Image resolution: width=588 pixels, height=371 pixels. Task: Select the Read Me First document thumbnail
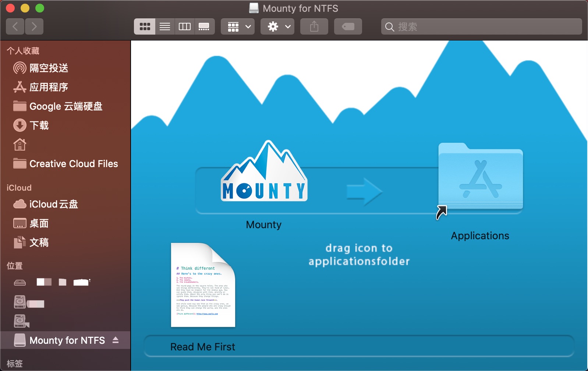[203, 285]
